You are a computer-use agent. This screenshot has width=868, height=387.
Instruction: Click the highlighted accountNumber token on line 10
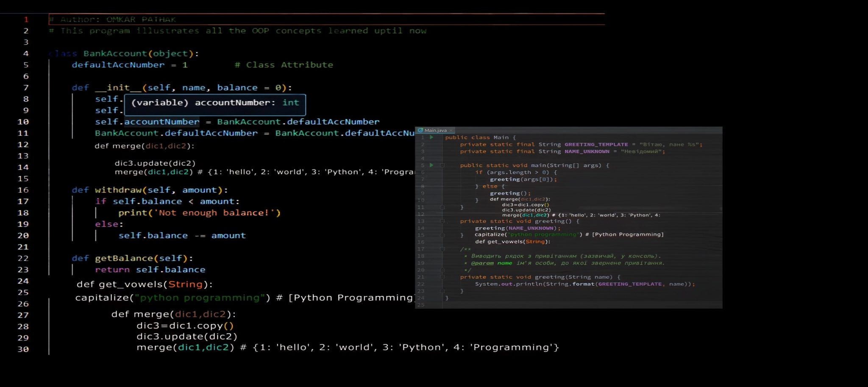click(x=161, y=122)
